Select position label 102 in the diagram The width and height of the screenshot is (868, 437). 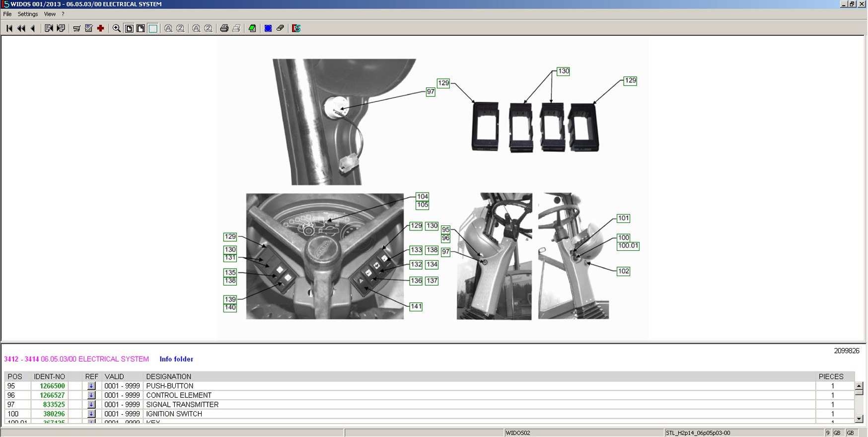(x=623, y=271)
